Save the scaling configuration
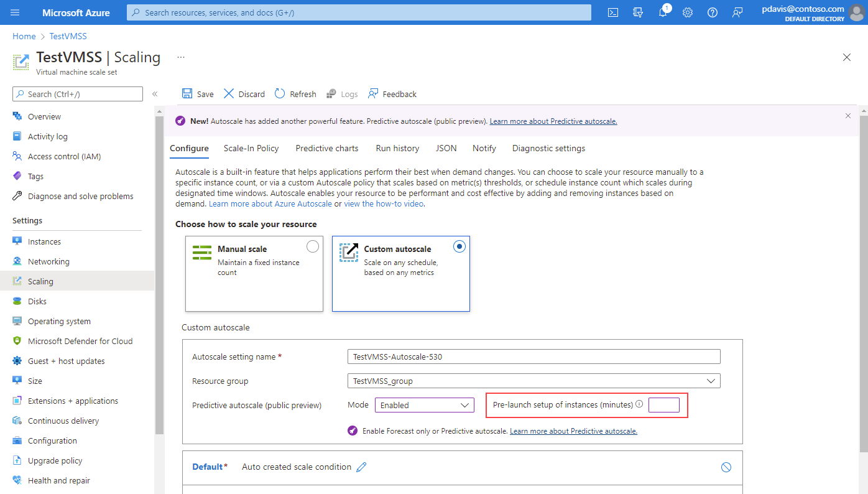 197,93
